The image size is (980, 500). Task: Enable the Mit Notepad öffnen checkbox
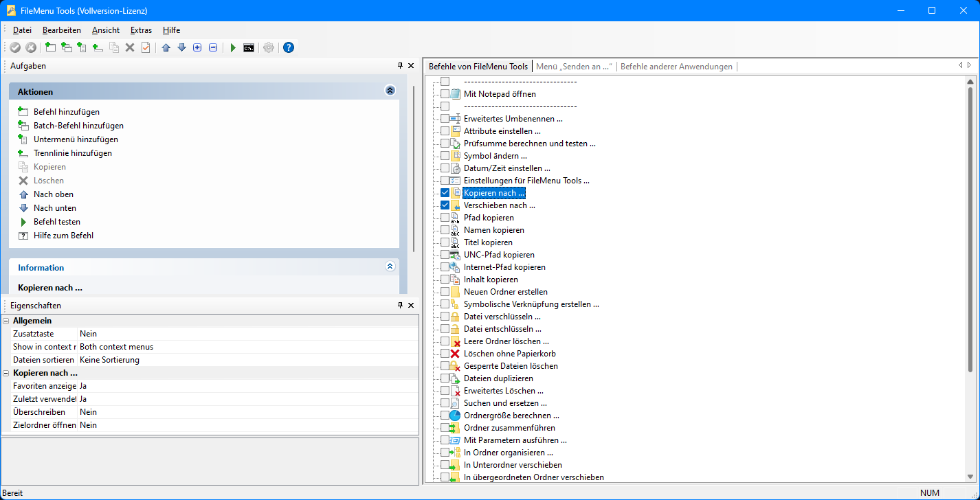coord(445,94)
